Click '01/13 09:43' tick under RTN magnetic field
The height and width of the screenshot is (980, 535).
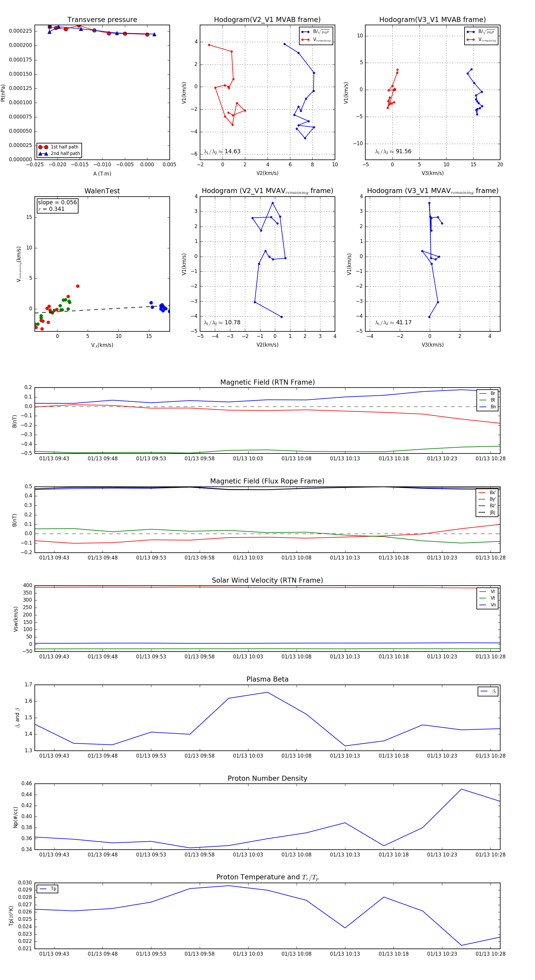click(54, 459)
